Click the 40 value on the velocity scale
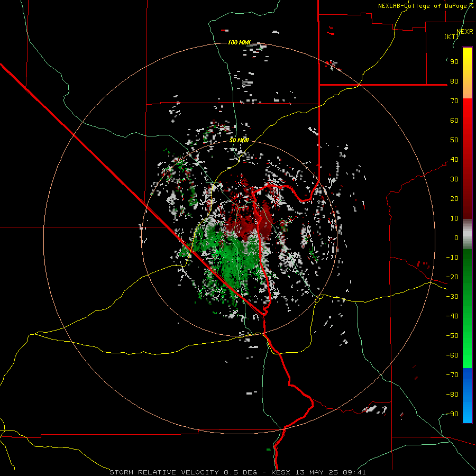 (x=454, y=160)
